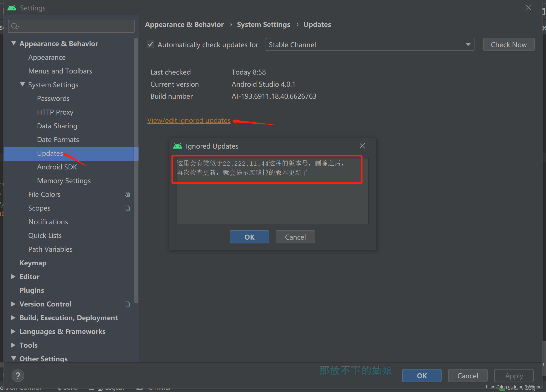The image size is (546, 392).
Task: Click the Scopes project-level icon
Action: pos(127,208)
